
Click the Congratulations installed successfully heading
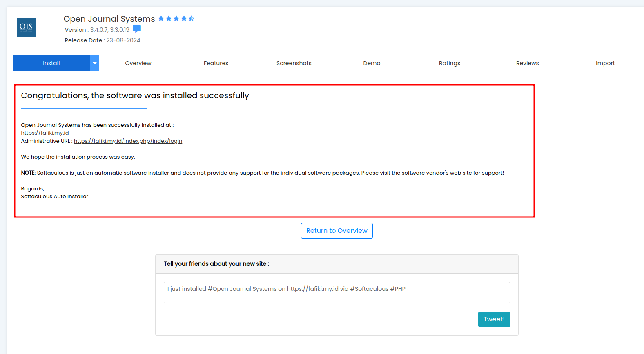[135, 95]
